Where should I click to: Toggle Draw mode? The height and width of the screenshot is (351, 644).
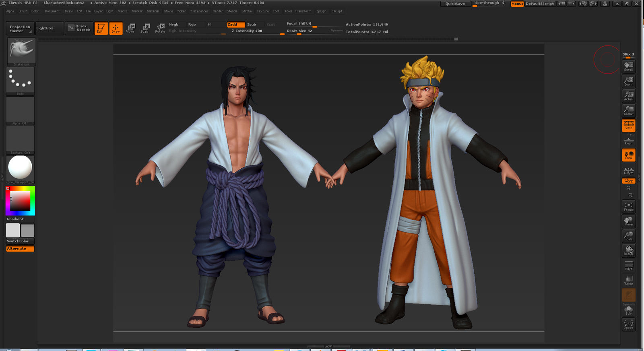click(116, 28)
